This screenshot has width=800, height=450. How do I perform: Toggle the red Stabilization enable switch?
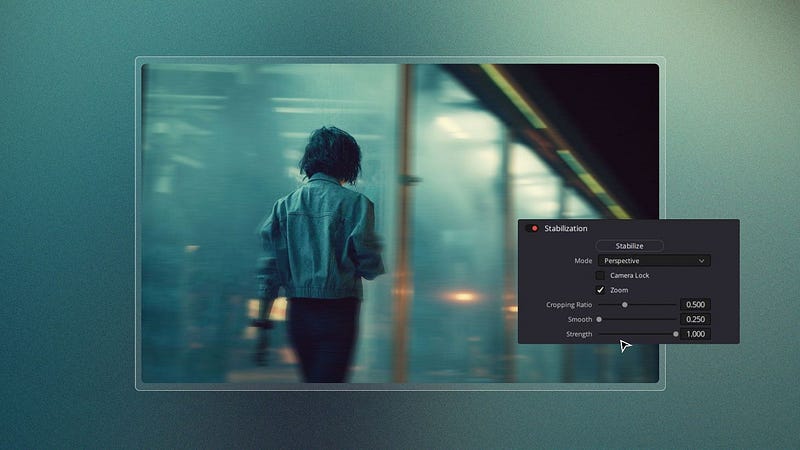coord(532,229)
